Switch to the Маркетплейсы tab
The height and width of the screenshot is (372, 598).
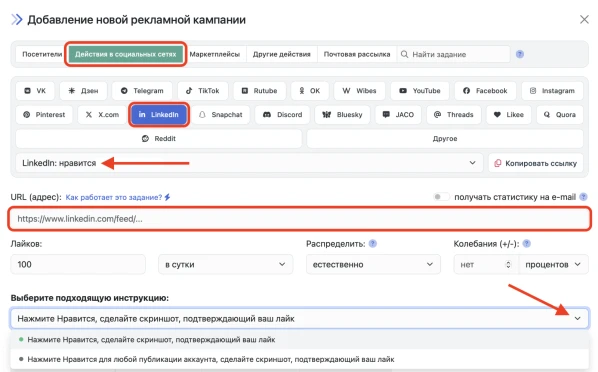[x=215, y=54]
